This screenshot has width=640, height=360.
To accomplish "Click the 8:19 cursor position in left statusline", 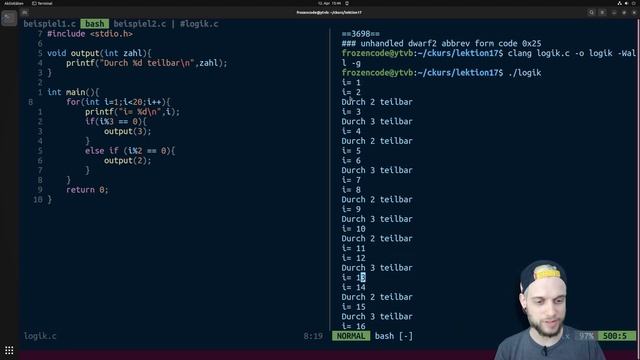I will pos(313,336).
